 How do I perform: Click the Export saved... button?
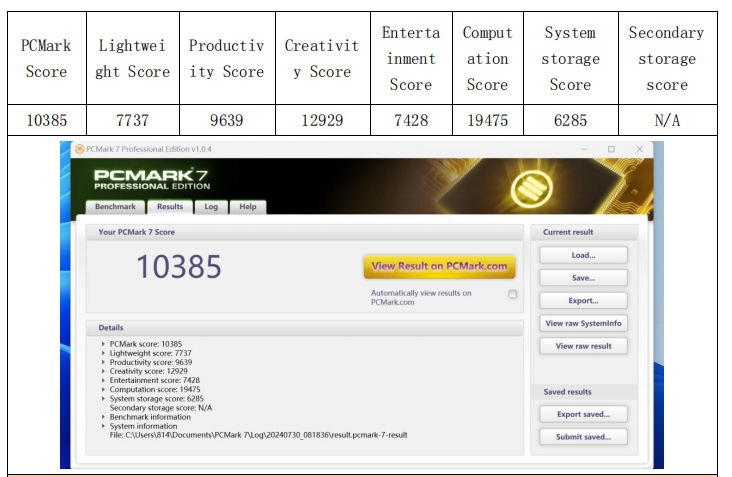583,414
